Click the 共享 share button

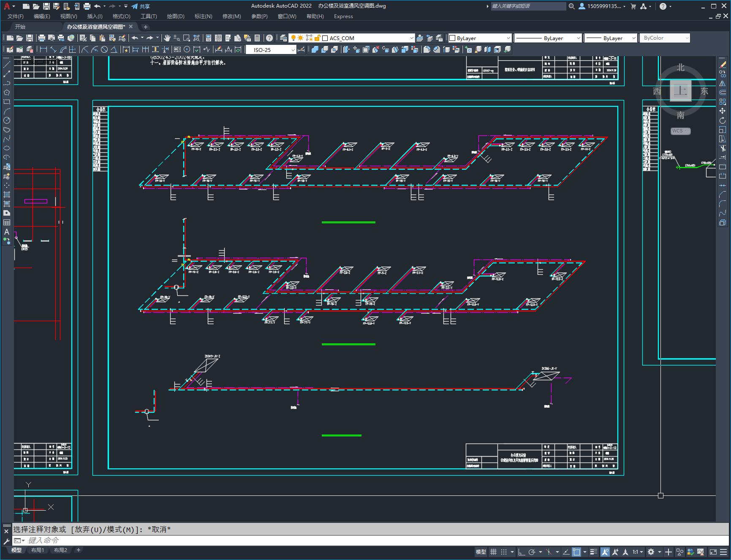(x=141, y=6)
